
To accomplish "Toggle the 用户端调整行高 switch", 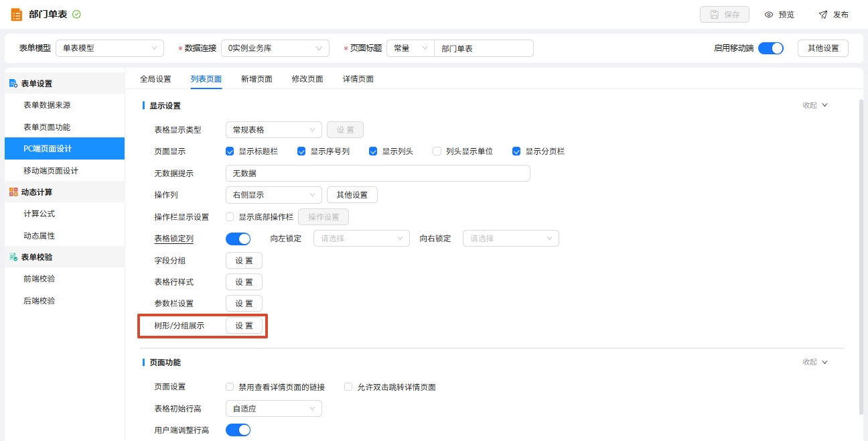I will [238, 430].
